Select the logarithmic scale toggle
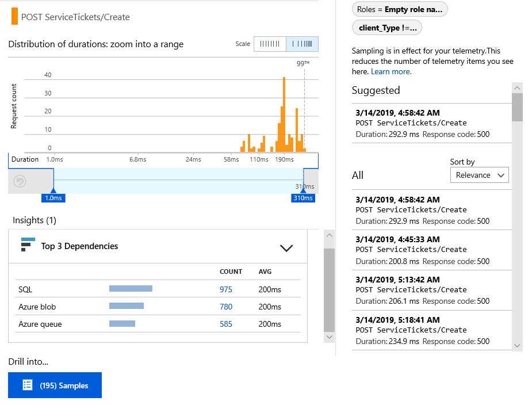The width and height of the screenshot is (532, 405). point(302,44)
